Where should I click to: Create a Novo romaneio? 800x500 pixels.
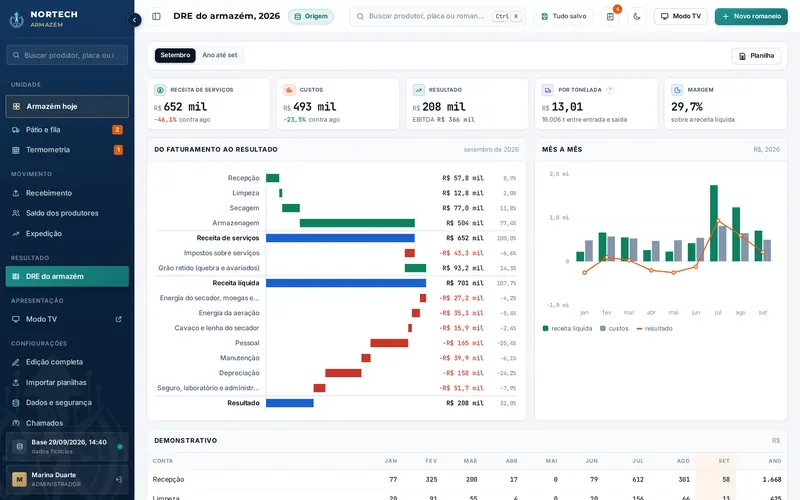pos(751,16)
